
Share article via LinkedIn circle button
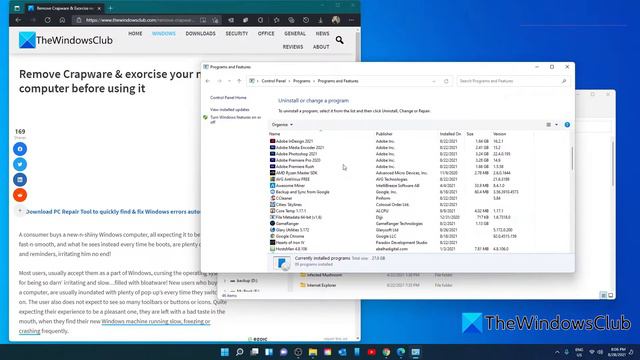(x=20, y=180)
